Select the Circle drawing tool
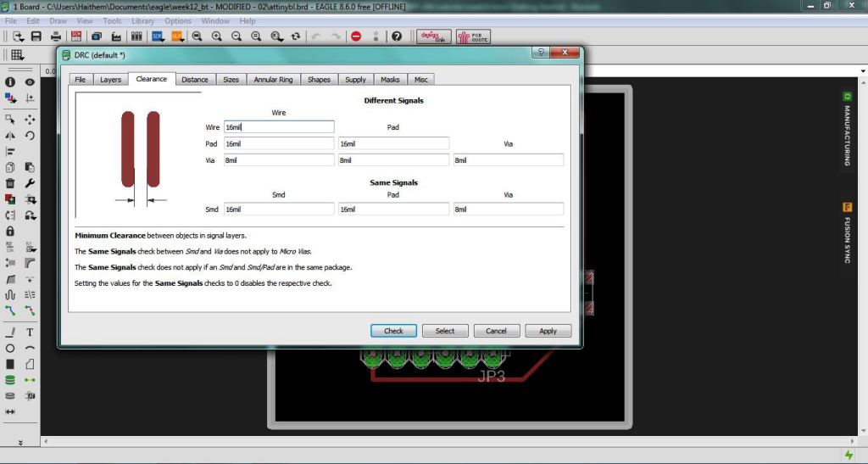 (10, 349)
